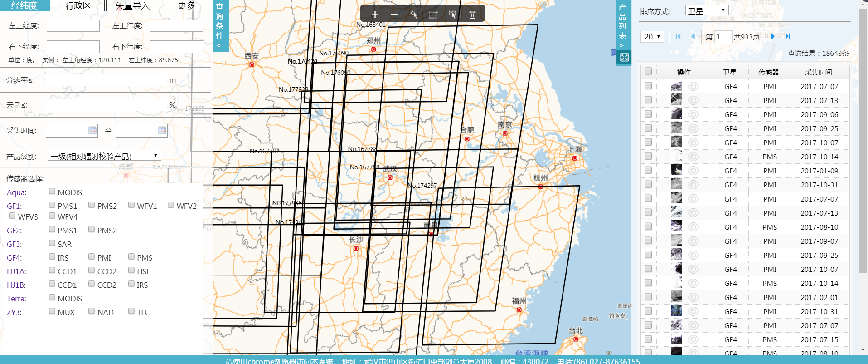Switch to the 行政区 tab
This screenshot has height=364, width=868.
(x=78, y=5)
